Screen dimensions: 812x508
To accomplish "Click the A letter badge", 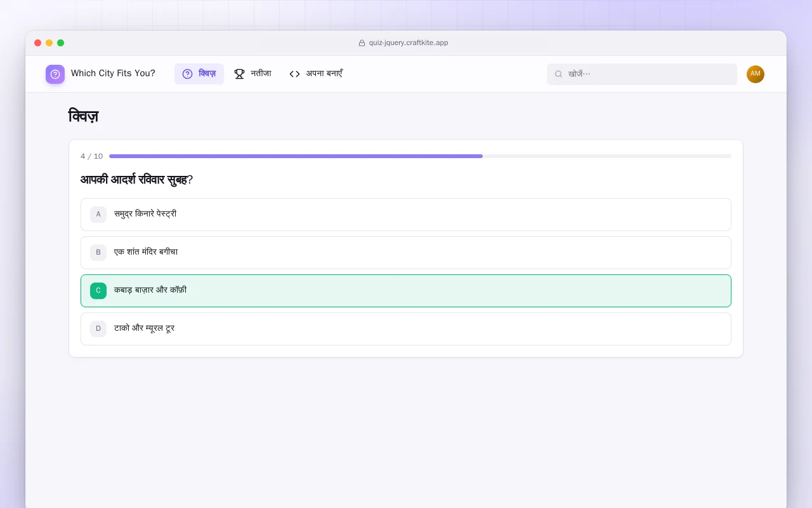I will 98,215.
